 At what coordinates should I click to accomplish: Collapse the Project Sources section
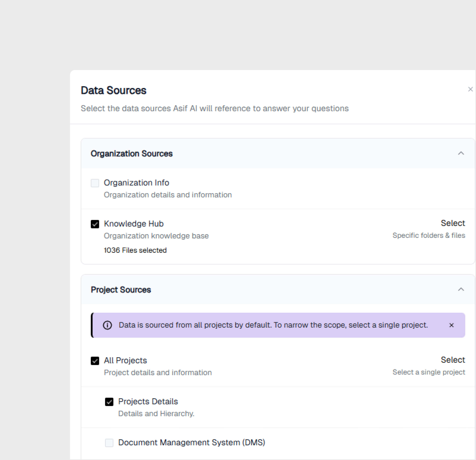click(461, 289)
